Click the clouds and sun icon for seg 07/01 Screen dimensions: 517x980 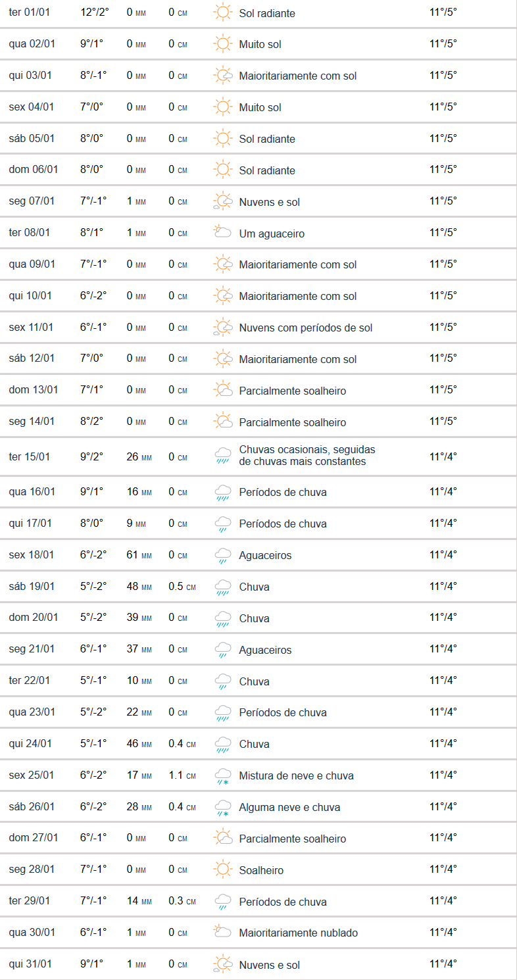[223, 202]
